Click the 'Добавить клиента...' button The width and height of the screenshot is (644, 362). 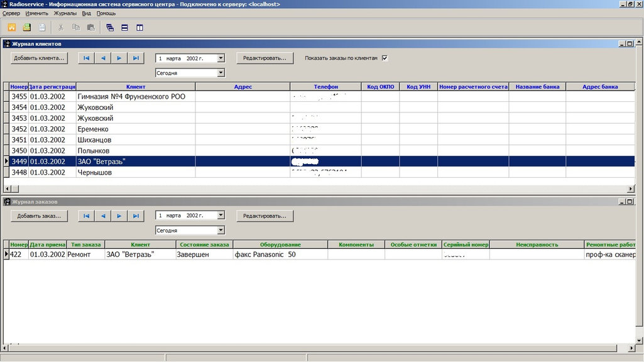click(x=38, y=57)
